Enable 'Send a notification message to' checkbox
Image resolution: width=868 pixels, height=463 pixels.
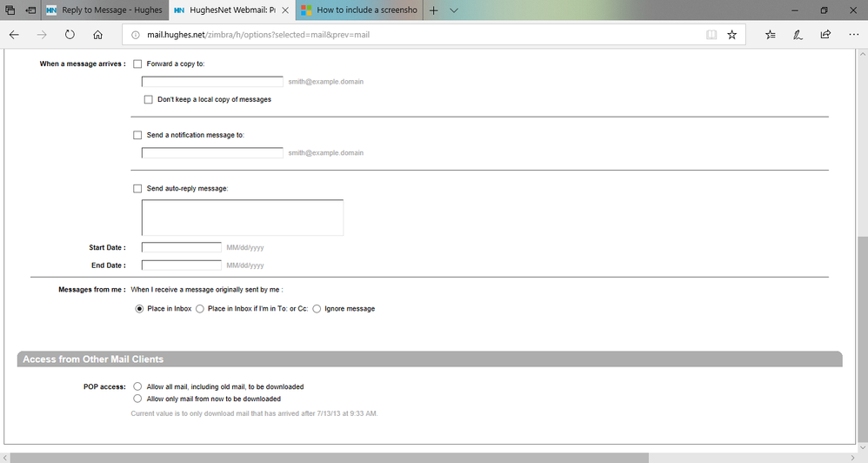(x=137, y=136)
